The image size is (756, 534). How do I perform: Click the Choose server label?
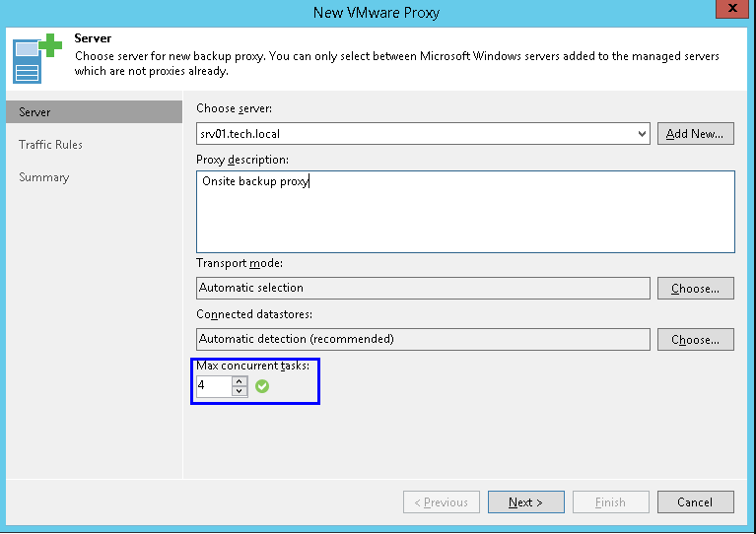(x=234, y=108)
